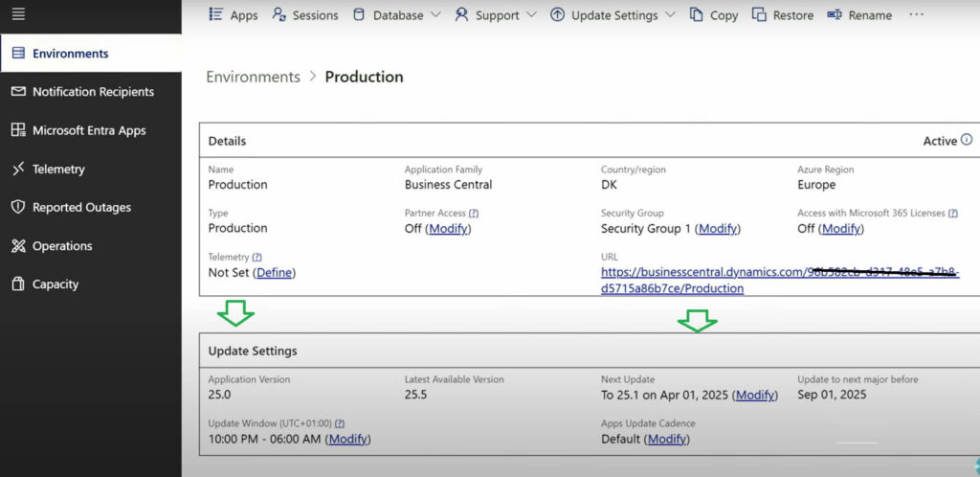Screen dimensions: 980x477
Task: Select the Capacity sidebar icon
Action: [19, 284]
